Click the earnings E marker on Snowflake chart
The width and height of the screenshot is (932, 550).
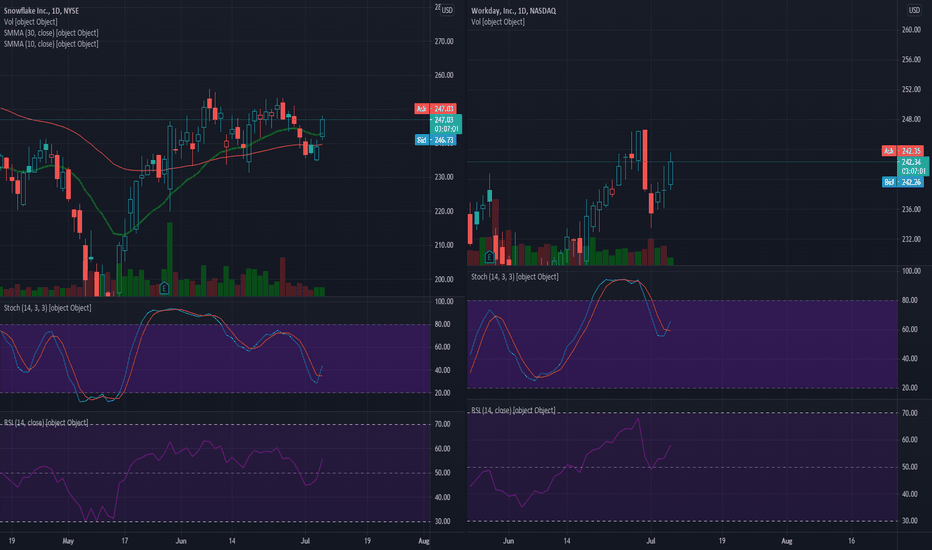coord(165,289)
